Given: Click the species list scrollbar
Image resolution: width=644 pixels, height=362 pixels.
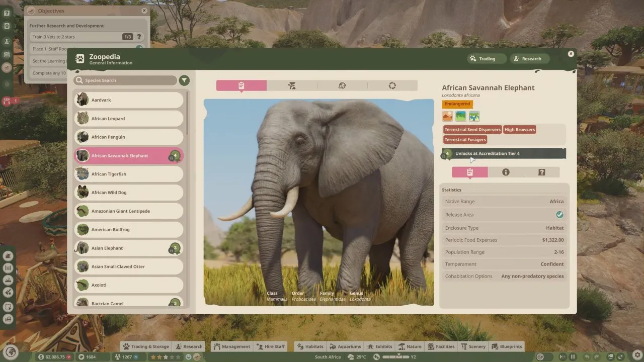Looking at the screenshot, I should (188, 113).
